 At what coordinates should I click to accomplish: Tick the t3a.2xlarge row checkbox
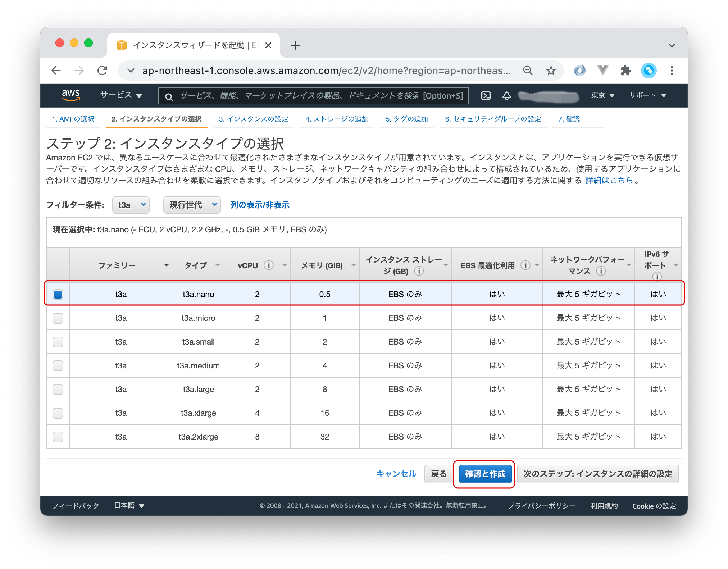[58, 437]
